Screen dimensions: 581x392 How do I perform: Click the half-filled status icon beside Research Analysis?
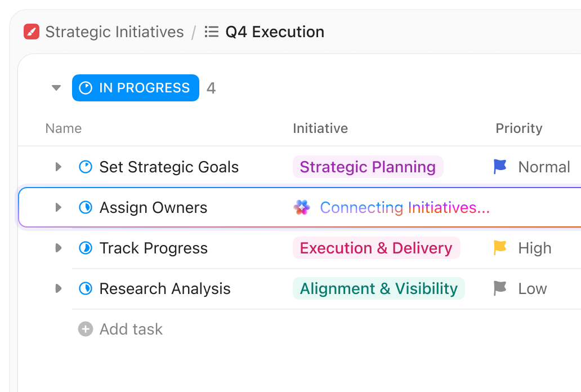click(x=85, y=288)
